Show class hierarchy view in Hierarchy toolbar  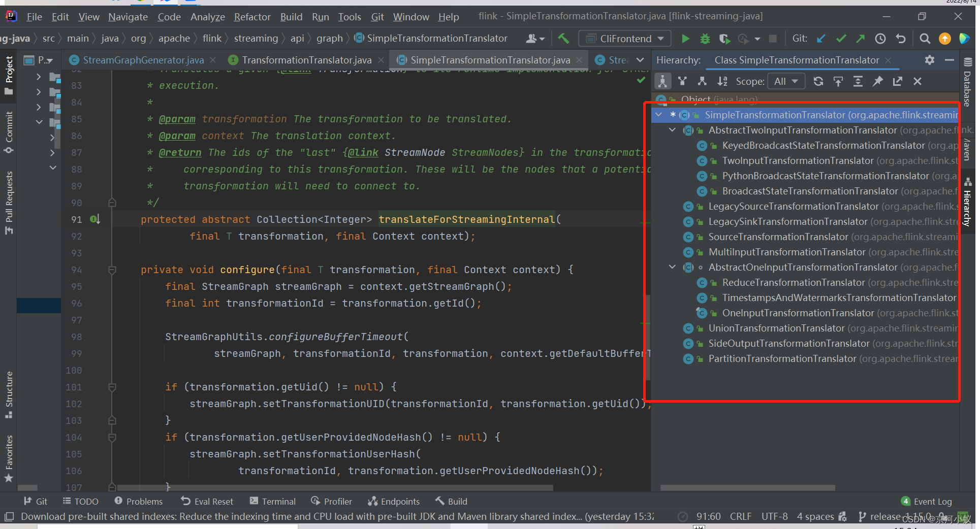662,81
